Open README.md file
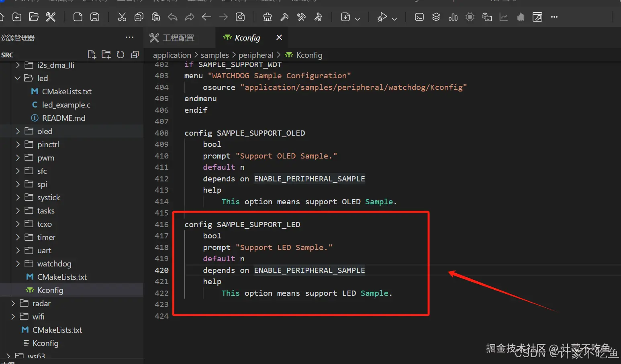 [x=63, y=118]
